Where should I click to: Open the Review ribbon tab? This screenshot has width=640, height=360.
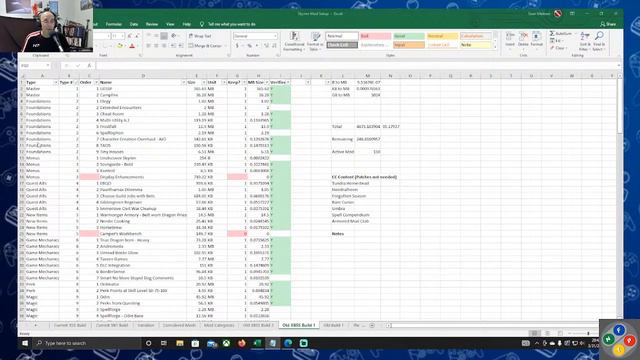coord(152,24)
